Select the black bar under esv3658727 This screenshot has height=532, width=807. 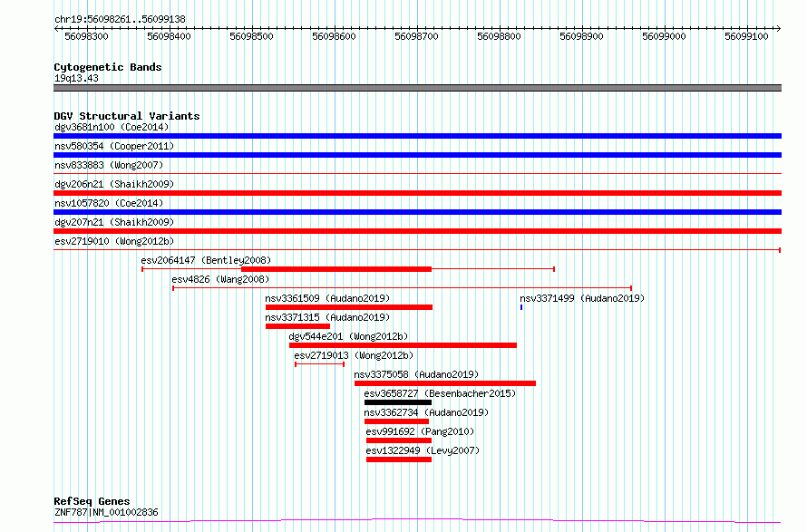click(x=398, y=402)
